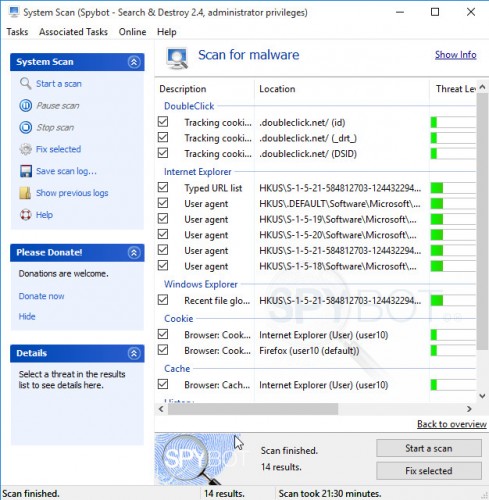Click the Location column header
The height and width of the screenshot is (500, 489).
click(277, 89)
